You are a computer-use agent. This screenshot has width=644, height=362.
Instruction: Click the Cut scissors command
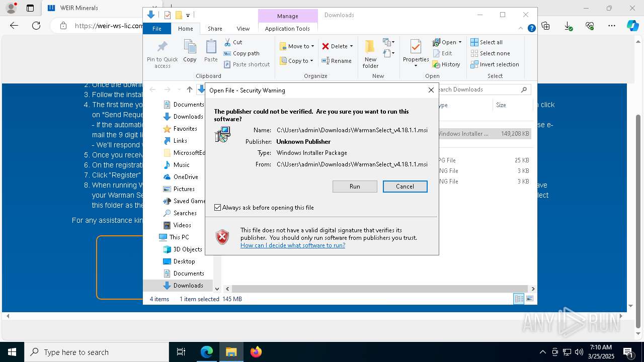tap(233, 42)
